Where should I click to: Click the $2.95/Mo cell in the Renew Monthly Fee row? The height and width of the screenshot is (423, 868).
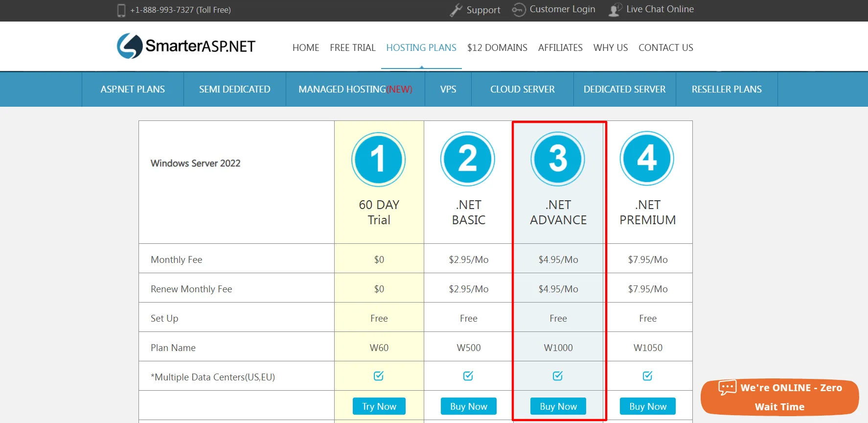pos(469,289)
